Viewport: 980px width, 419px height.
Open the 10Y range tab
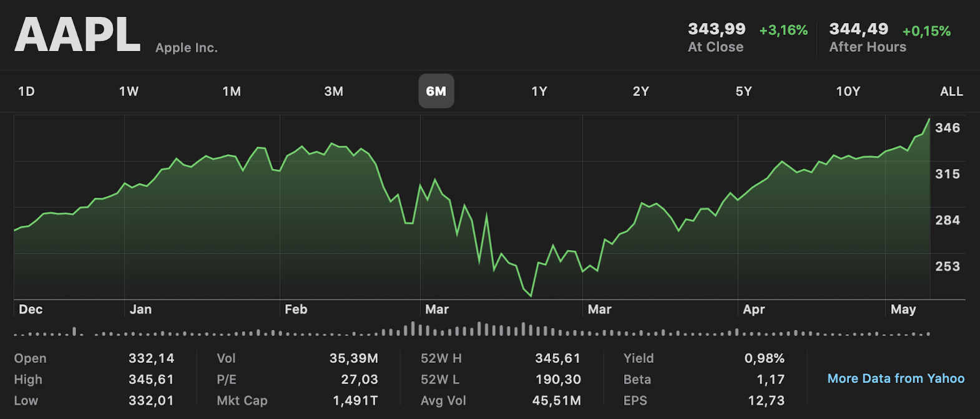point(848,92)
